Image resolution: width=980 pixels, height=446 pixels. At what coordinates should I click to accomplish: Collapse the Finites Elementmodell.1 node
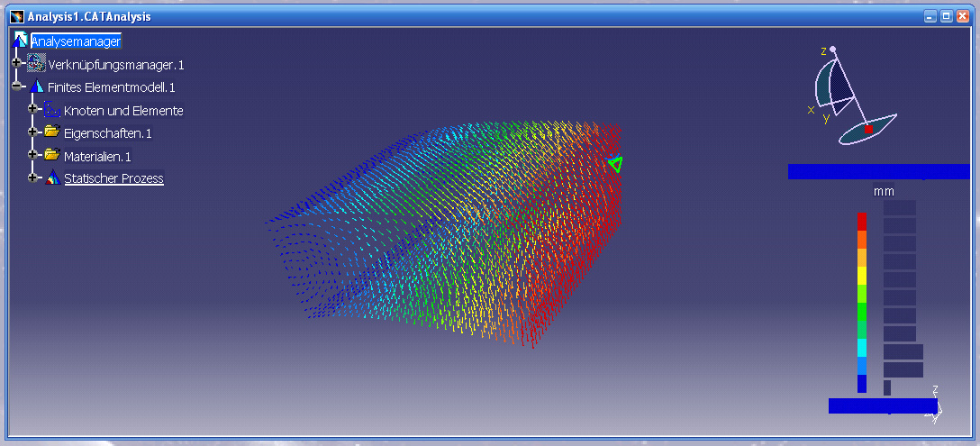click(x=17, y=86)
